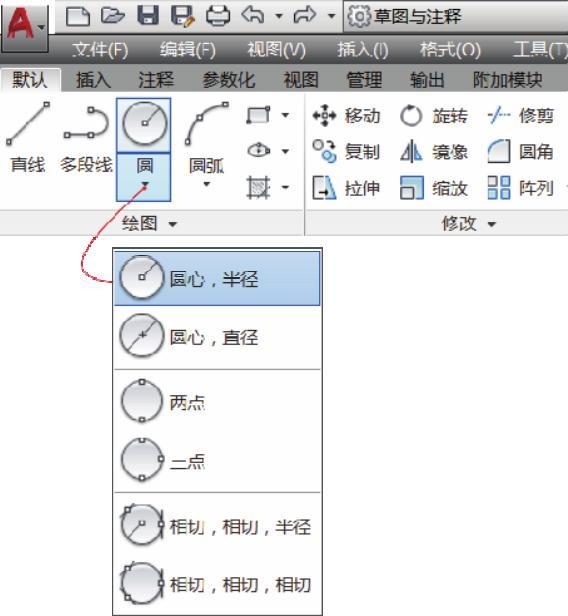Image resolution: width=568 pixels, height=616 pixels.
Task: Choose the Stretch (拉伸) tool
Action: point(346,188)
